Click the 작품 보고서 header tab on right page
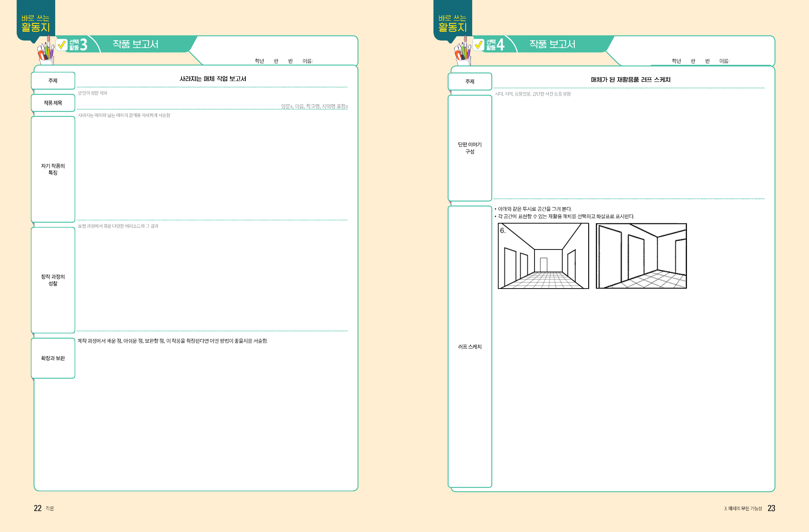The width and height of the screenshot is (809, 532). [552, 44]
